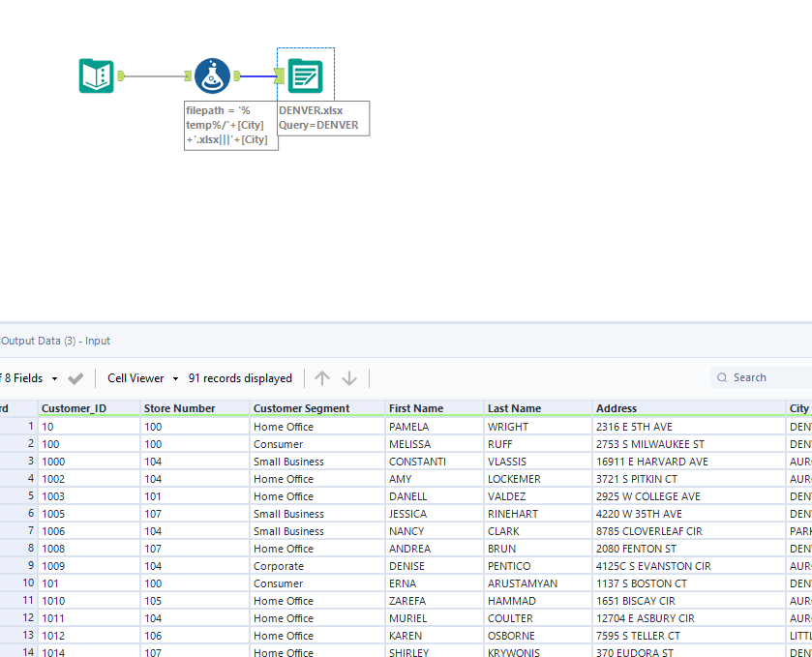812x657 pixels.
Task: Open the Cell Viewer dropdown
Action: tap(175, 378)
